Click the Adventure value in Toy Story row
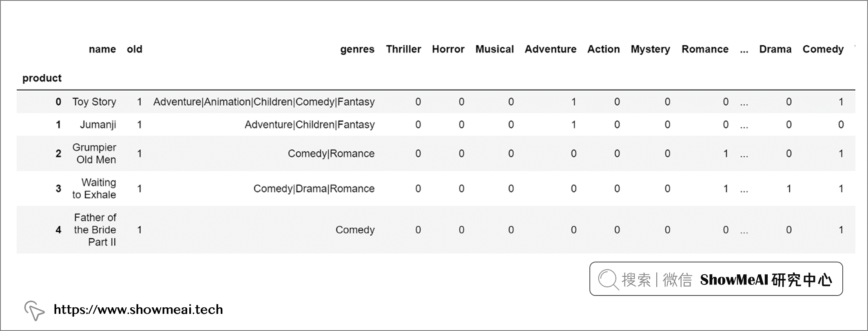The height and width of the screenshot is (331, 868). pos(573,102)
